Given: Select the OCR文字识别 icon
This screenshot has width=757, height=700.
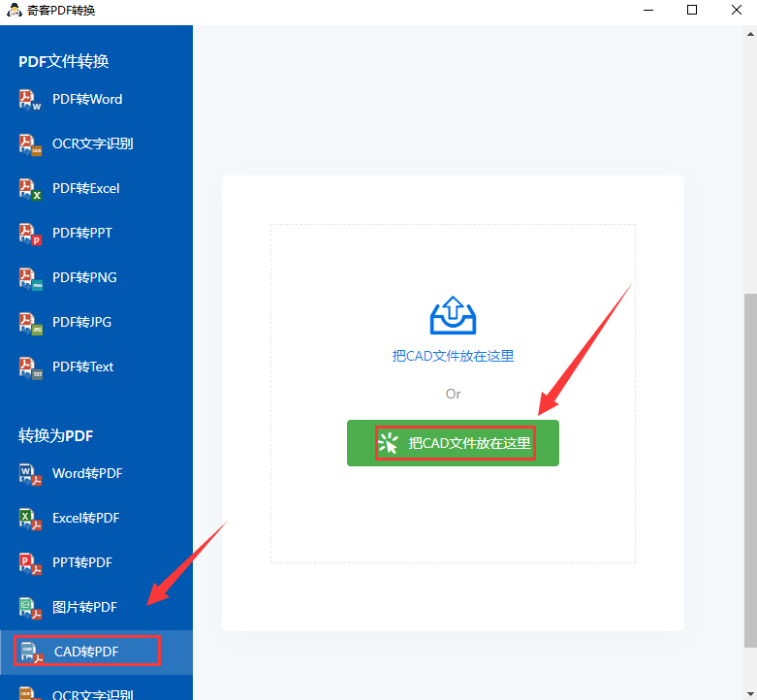Looking at the screenshot, I should [x=30, y=144].
